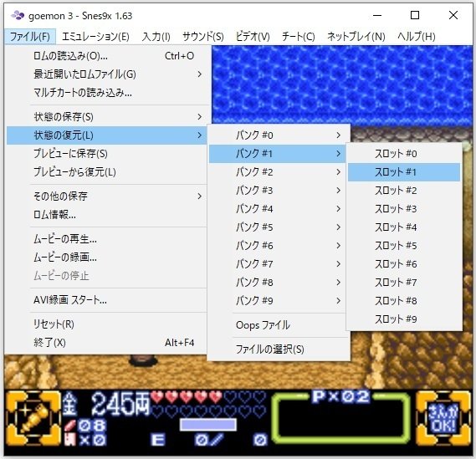Load スロット #5
This screenshot has width=476, height=459.
point(404,246)
